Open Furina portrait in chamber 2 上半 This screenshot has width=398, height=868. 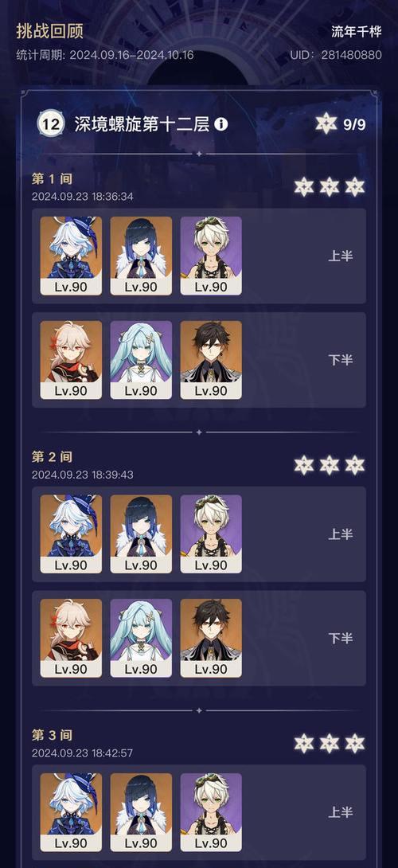tap(71, 534)
